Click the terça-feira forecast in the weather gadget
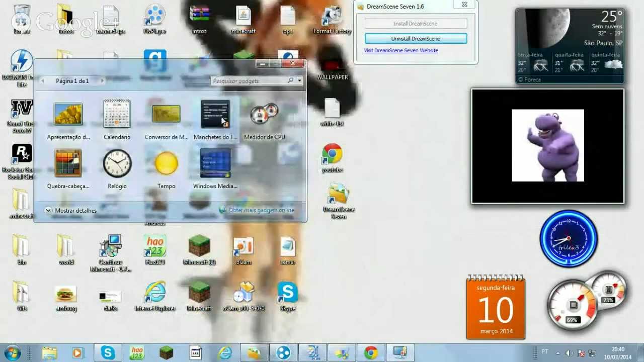Screen dimensions: 644x362 tap(533, 62)
